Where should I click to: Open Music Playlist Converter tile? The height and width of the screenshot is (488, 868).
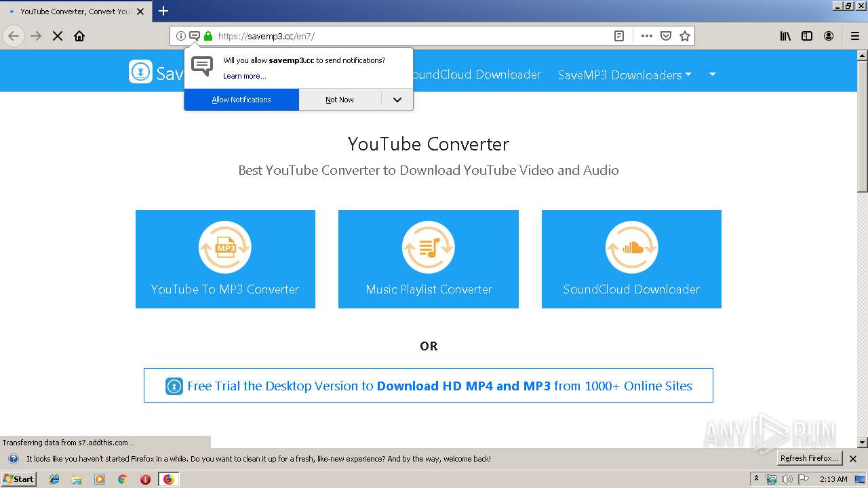[x=429, y=259]
